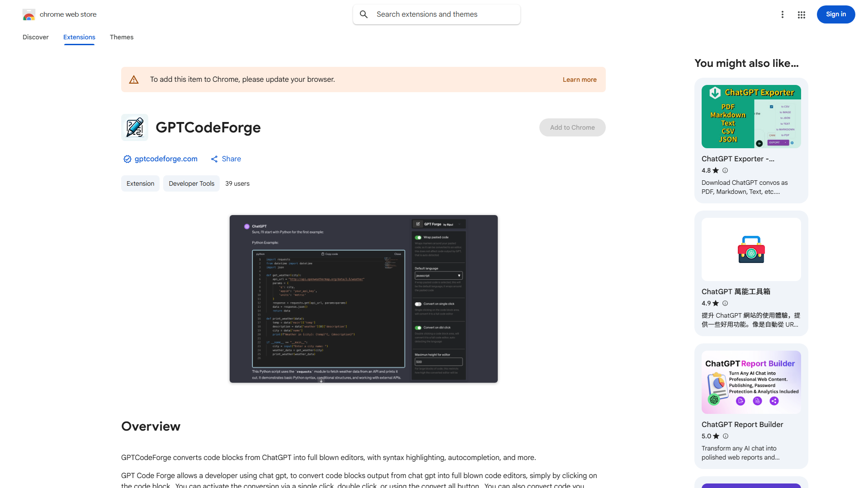
Task: Open the Learn more link
Action: (579, 80)
